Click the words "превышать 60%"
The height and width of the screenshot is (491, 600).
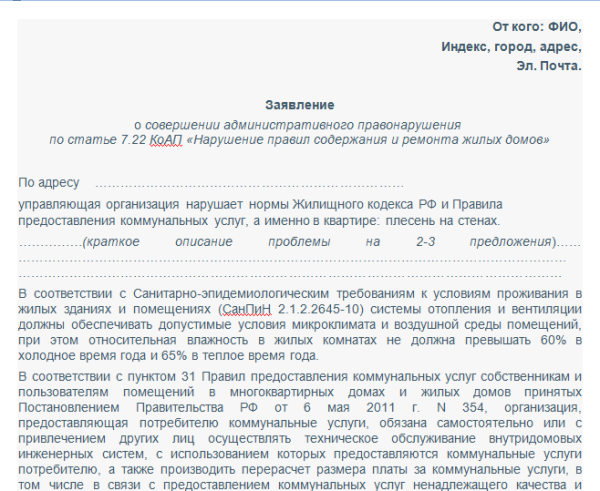coord(515,340)
